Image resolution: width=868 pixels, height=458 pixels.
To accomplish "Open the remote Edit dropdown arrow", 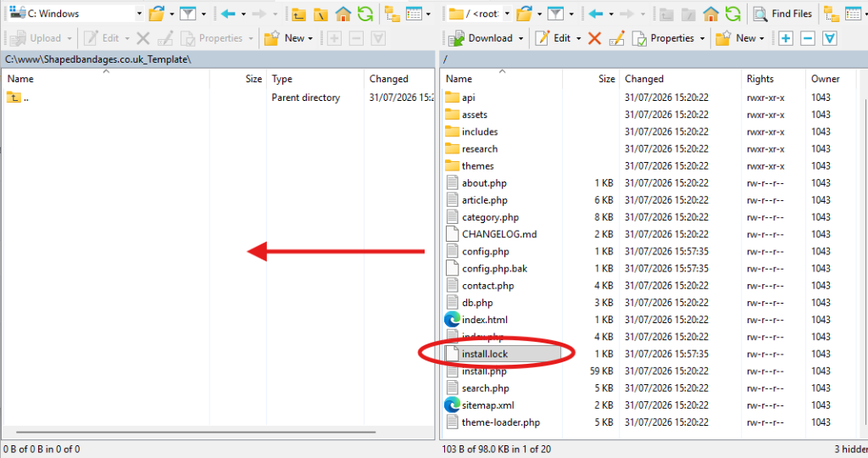I will pos(578,38).
